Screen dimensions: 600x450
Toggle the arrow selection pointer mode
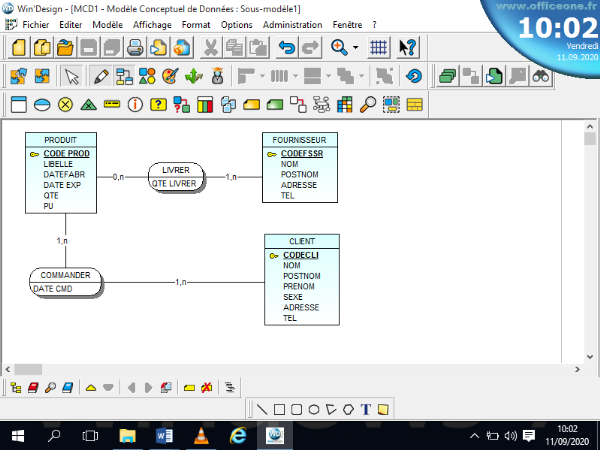click(72, 75)
